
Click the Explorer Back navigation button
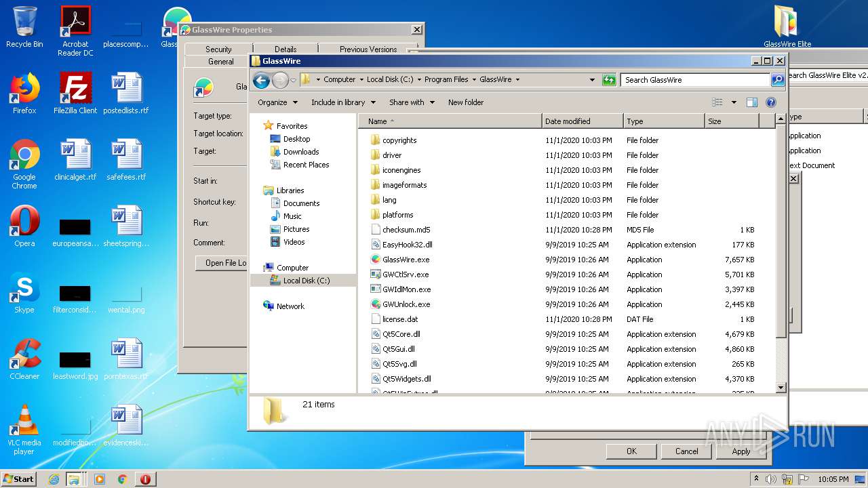click(261, 80)
